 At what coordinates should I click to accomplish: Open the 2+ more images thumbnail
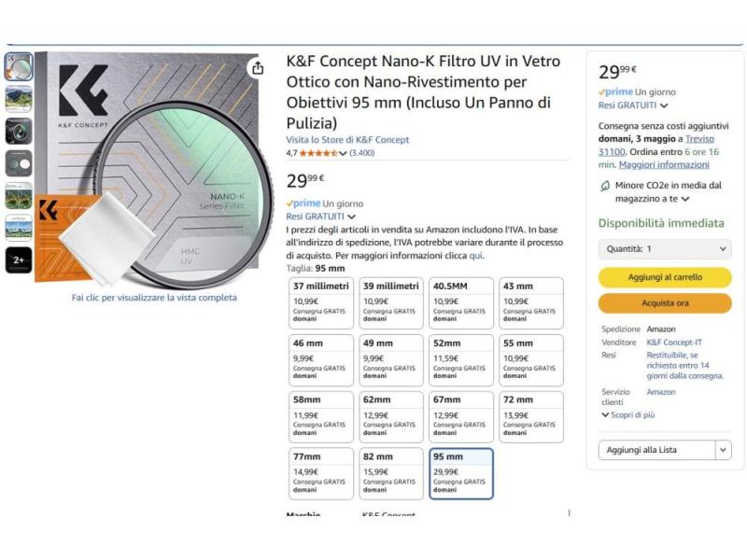(19, 260)
